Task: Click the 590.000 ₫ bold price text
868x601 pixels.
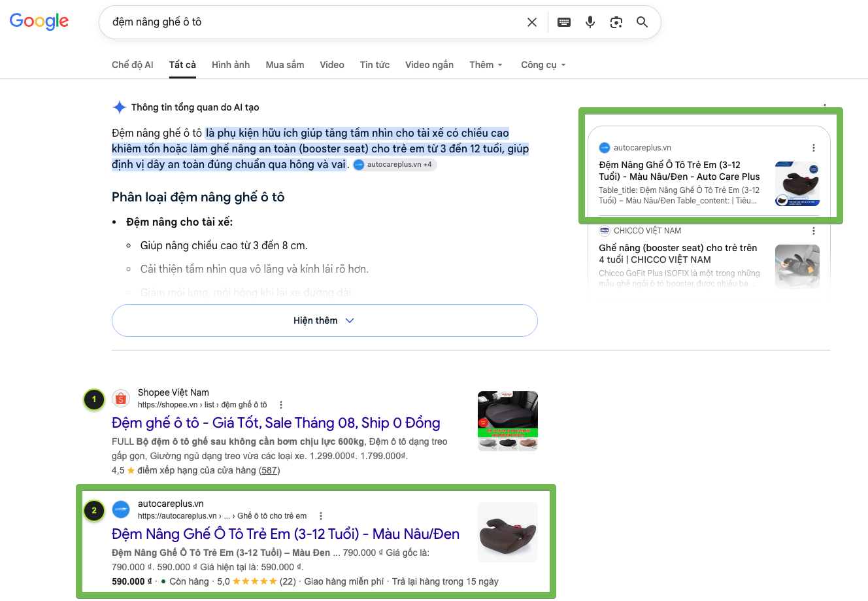Action: 132,581
